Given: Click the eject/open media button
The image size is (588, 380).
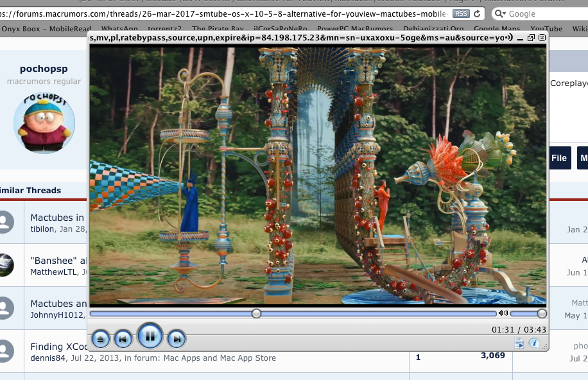Looking at the screenshot, I should click(101, 339).
